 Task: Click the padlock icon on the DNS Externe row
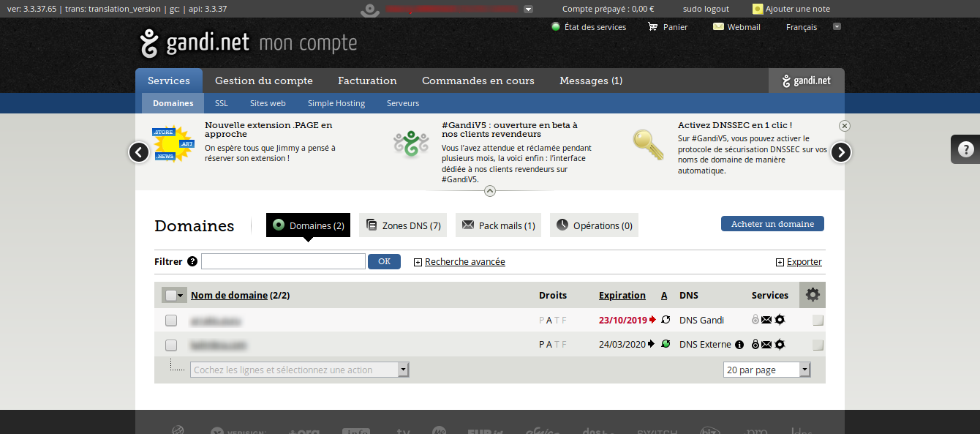[x=755, y=345]
